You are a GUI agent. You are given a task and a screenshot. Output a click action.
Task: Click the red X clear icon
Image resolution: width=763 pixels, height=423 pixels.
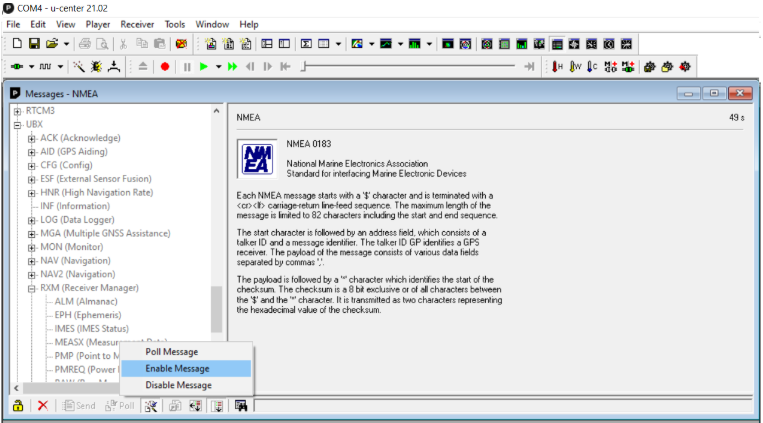43,405
